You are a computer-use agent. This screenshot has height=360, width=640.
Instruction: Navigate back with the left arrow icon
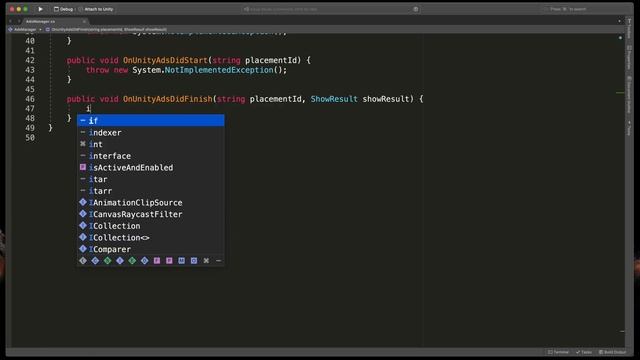11,21
